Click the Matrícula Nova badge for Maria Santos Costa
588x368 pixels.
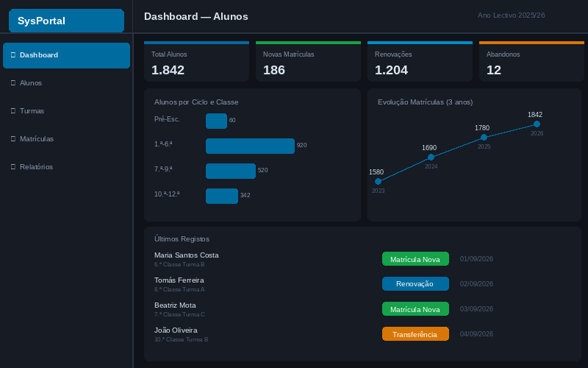click(x=415, y=259)
